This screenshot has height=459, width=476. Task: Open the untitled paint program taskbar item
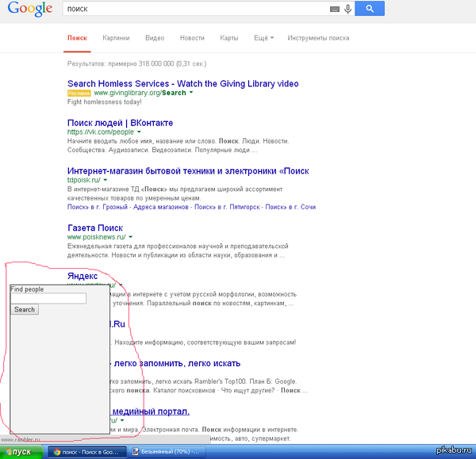click(167, 452)
